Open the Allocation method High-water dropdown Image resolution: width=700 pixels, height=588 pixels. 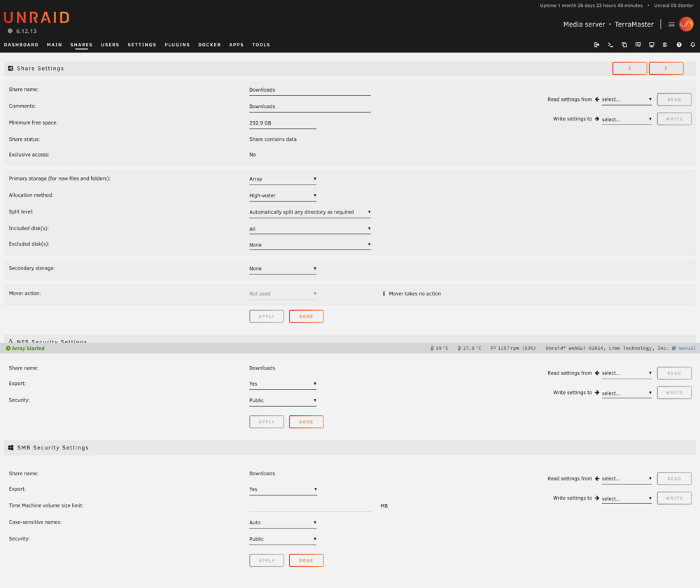pyautogui.click(x=283, y=195)
